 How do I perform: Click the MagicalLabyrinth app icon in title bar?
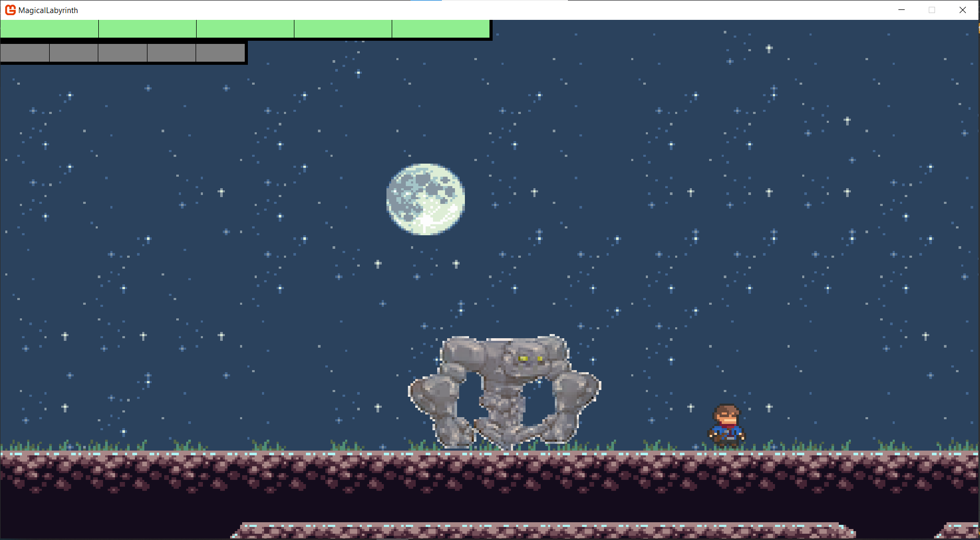tap(10, 10)
